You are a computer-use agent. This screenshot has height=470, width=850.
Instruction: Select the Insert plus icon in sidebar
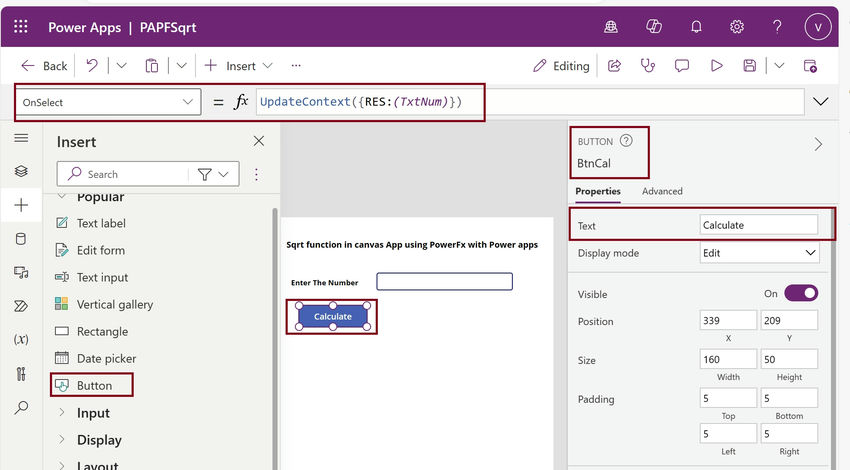[x=21, y=205]
